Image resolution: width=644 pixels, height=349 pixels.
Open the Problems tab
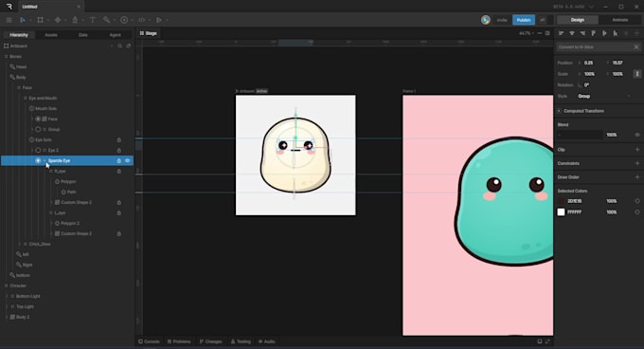tap(179, 341)
